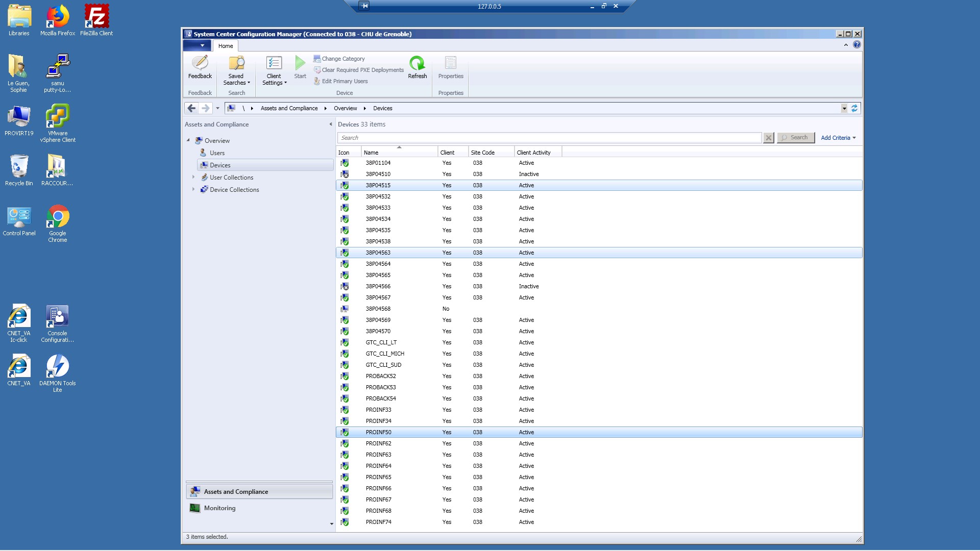This screenshot has height=551, width=980.
Task: Collapse the Overview tree node
Action: click(x=188, y=140)
